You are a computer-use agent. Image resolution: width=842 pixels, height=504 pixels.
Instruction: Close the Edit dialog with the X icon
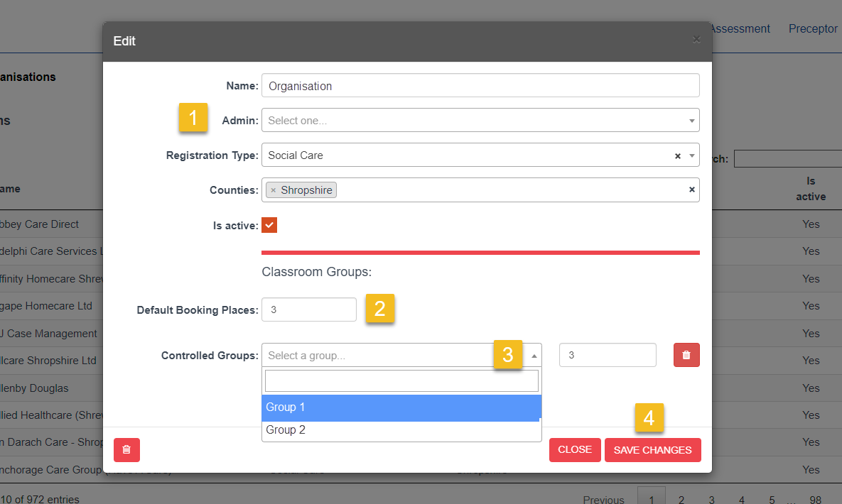click(x=696, y=40)
